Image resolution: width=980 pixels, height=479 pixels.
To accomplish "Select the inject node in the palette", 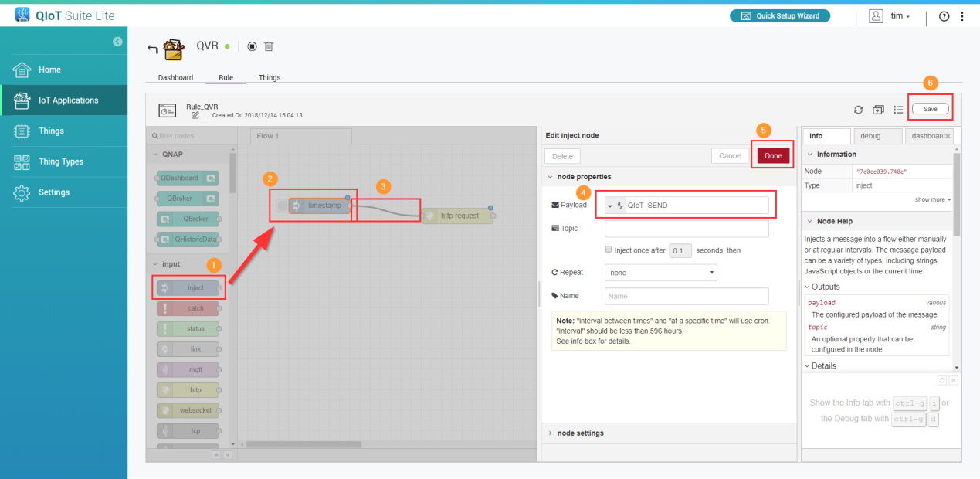I will coord(187,287).
